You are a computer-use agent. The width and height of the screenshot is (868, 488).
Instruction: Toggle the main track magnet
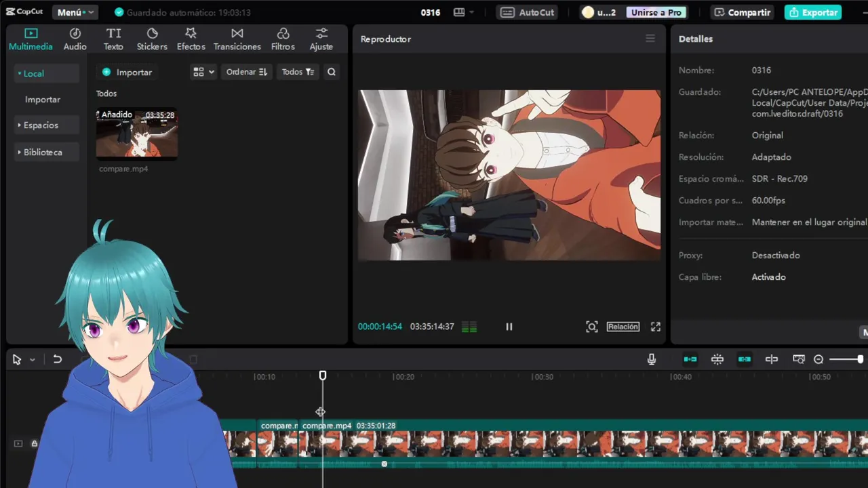click(690, 359)
